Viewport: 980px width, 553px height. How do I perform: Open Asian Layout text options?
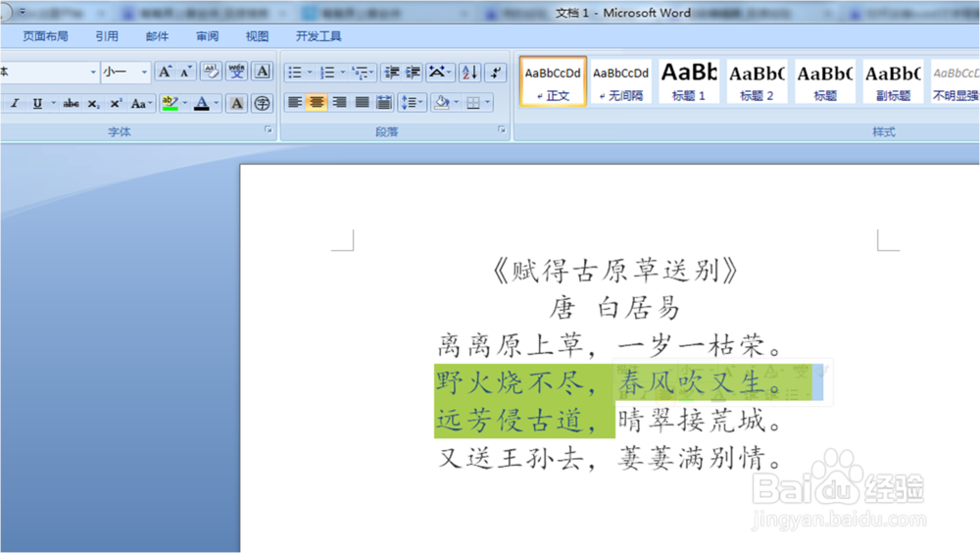pyautogui.click(x=439, y=73)
